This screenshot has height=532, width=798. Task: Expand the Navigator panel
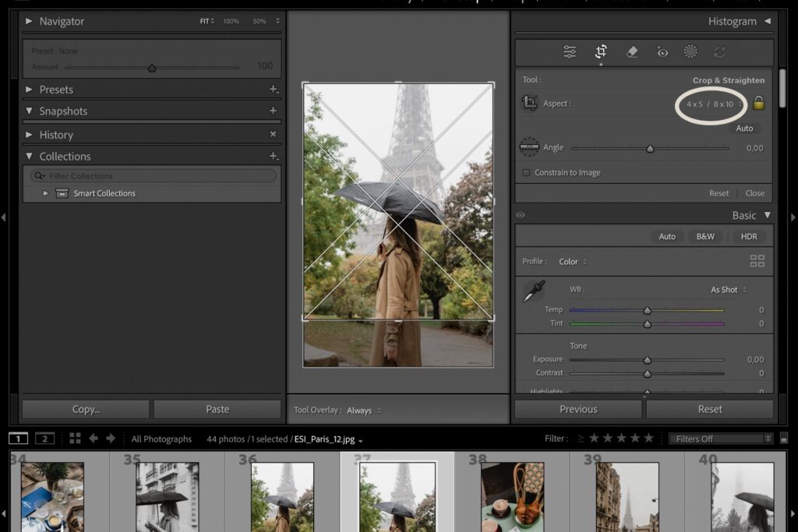tap(29, 21)
